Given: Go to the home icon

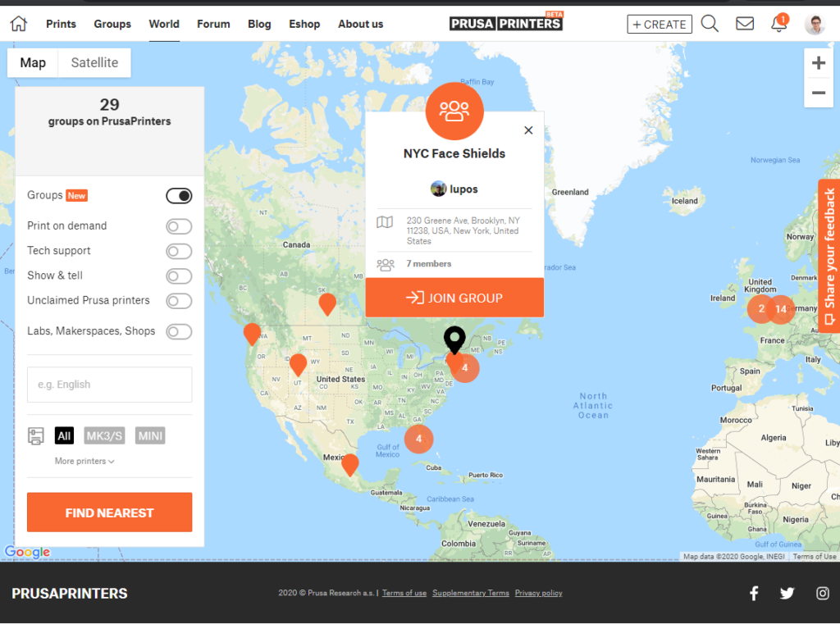Looking at the screenshot, I should (18, 24).
